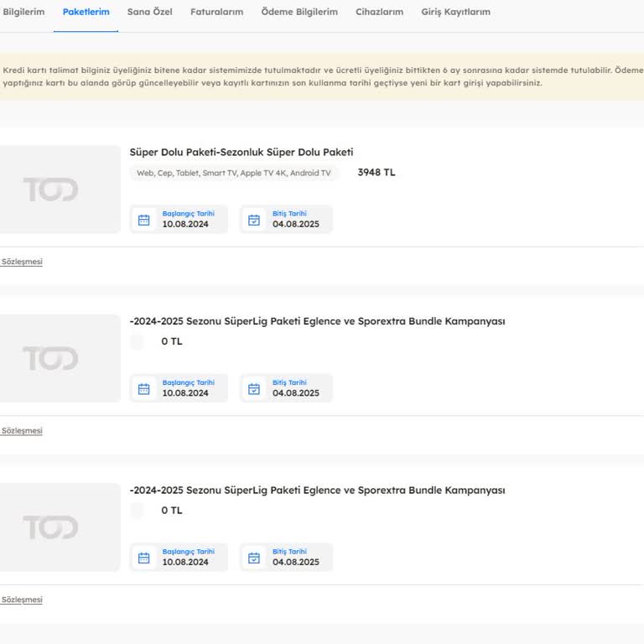Click last package's Başlangıç Tarihi calendar icon
Image resolution: width=644 pixels, height=644 pixels.
coord(144,558)
